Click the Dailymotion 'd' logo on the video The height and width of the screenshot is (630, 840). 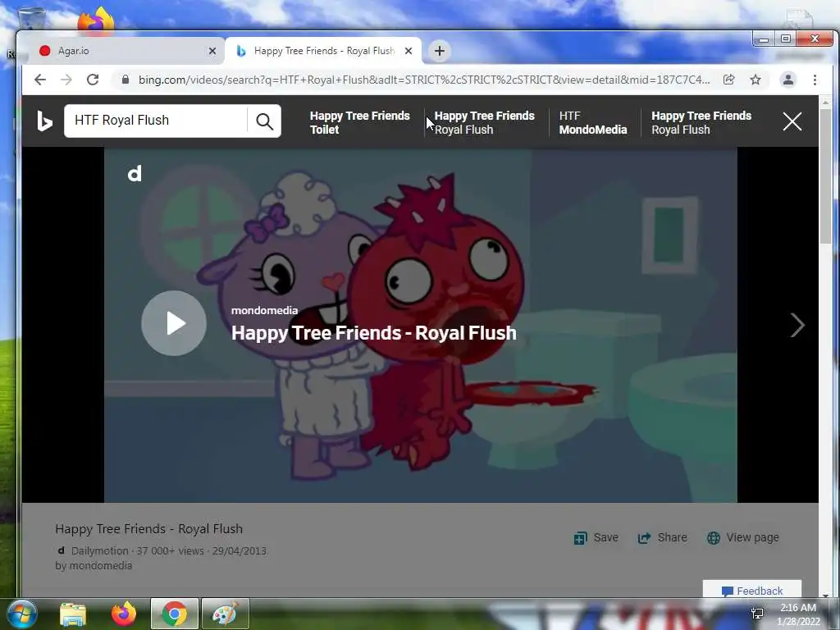click(x=135, y=173)
